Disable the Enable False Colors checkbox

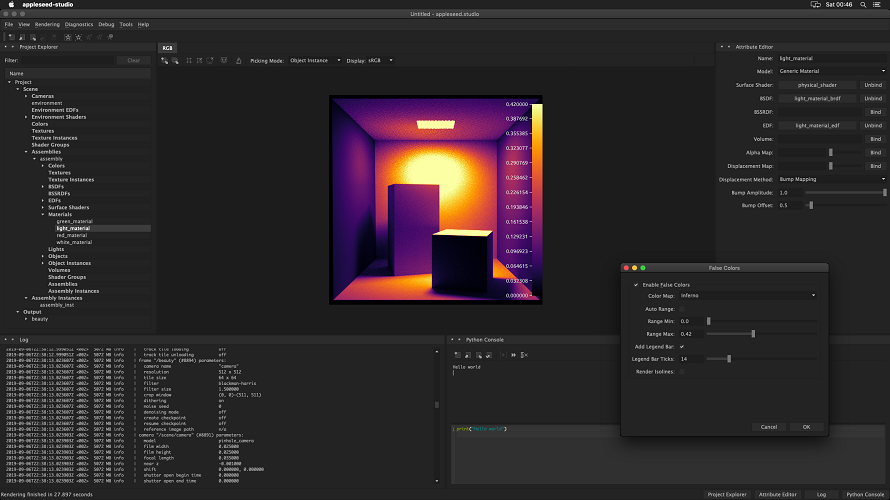tap(636, 284)
